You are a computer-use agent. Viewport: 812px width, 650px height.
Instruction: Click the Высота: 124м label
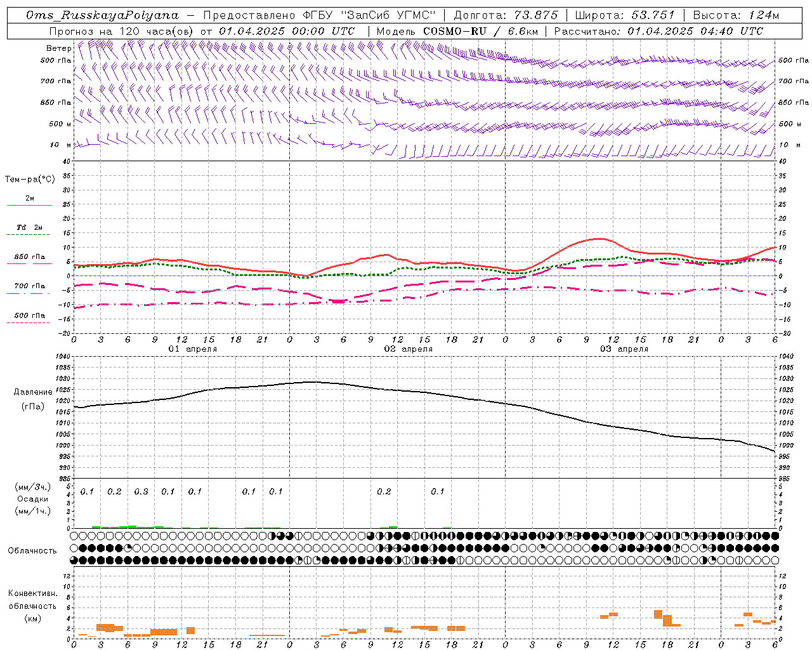(x=735, y=15)
